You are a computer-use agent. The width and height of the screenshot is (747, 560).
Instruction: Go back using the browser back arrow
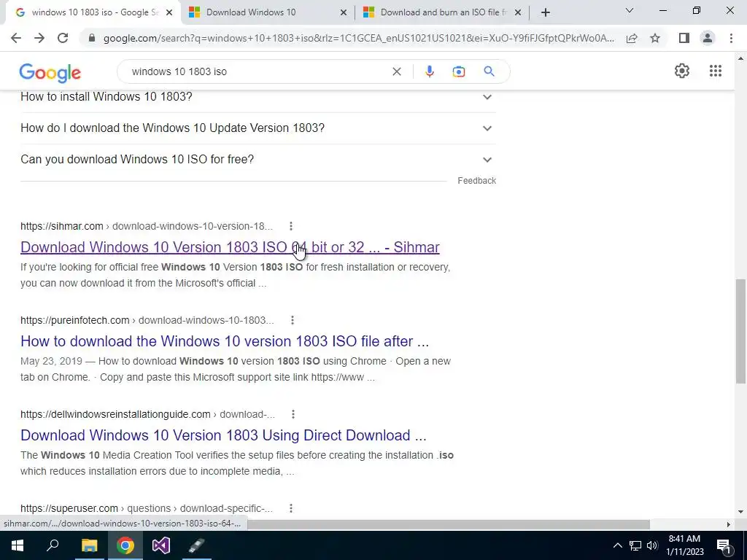click(x=16, y=38)
